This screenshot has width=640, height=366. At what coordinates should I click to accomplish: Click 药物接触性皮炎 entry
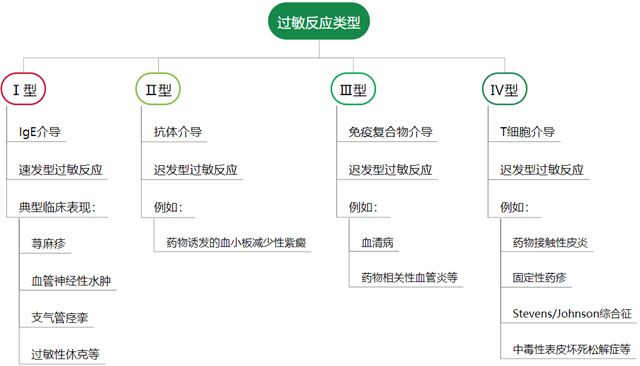click(x=550, y=243)
